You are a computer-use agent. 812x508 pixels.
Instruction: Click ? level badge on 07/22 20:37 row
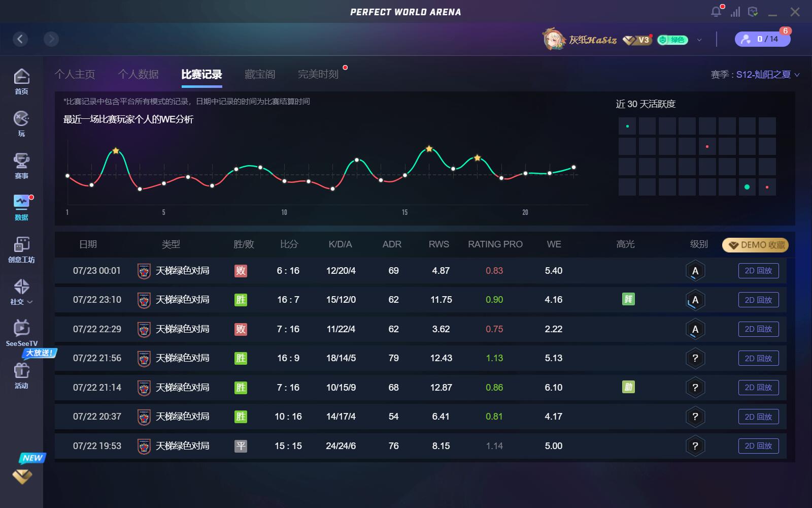[695, 417]
